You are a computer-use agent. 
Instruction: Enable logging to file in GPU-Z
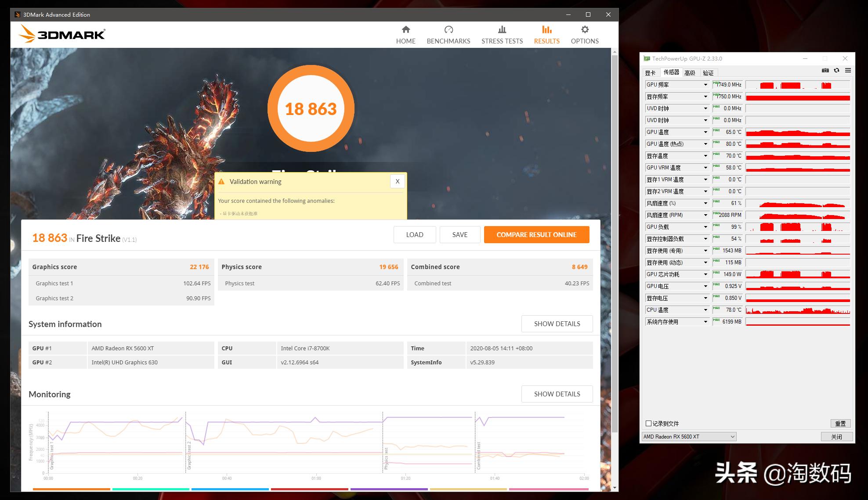pos(648,423)
